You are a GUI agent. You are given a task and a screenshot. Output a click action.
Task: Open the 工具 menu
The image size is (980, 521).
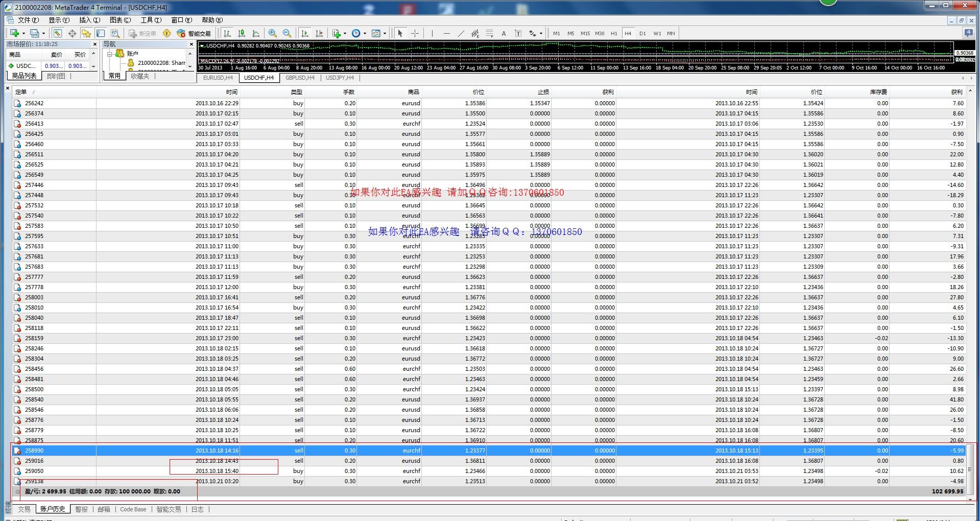(151, 20)
